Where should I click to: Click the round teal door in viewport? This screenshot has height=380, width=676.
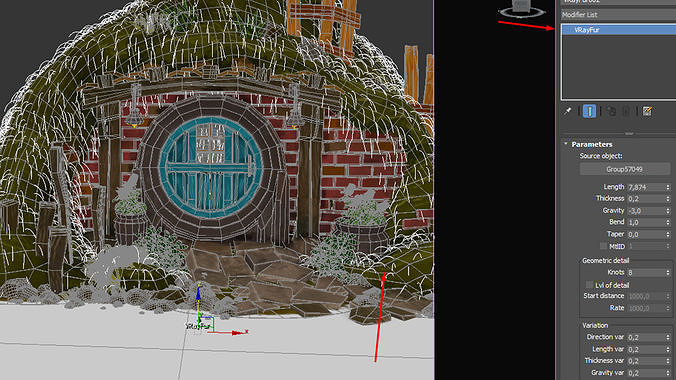click(211, 167)
